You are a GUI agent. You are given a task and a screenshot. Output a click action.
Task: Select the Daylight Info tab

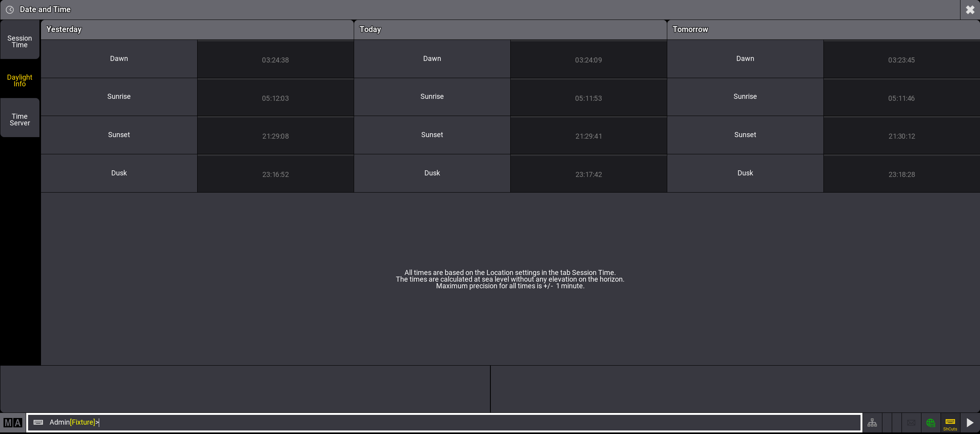(x=20, y=80)
